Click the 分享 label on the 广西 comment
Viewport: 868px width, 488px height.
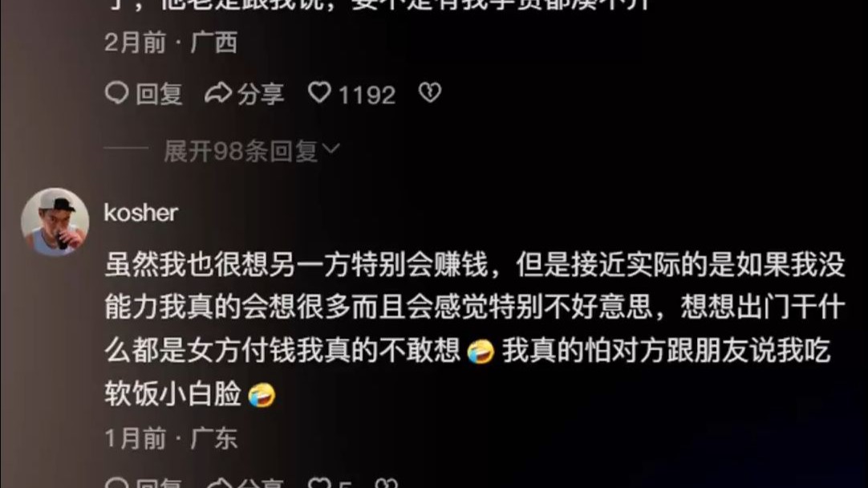(x=261, y=94)
